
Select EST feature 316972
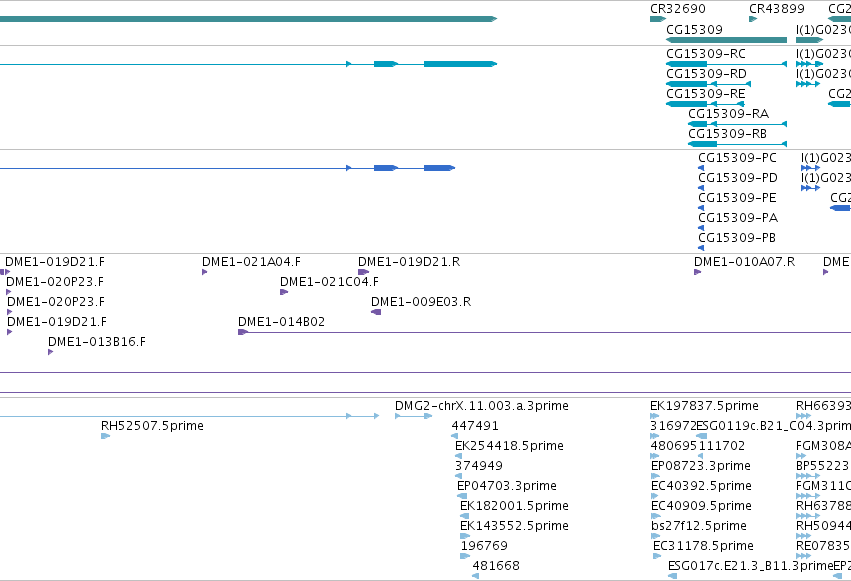click(x=673, y=426)
